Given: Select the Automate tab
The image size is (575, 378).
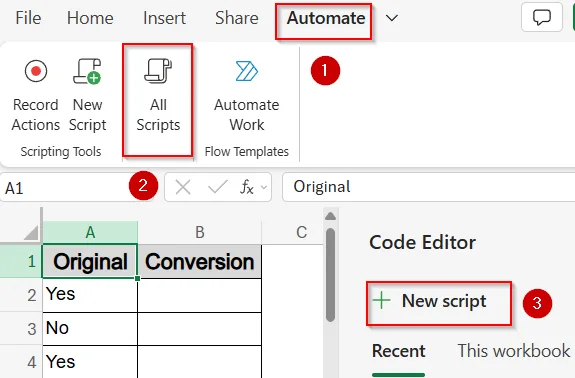Looking at the screenshot, I should coord(326,18).
